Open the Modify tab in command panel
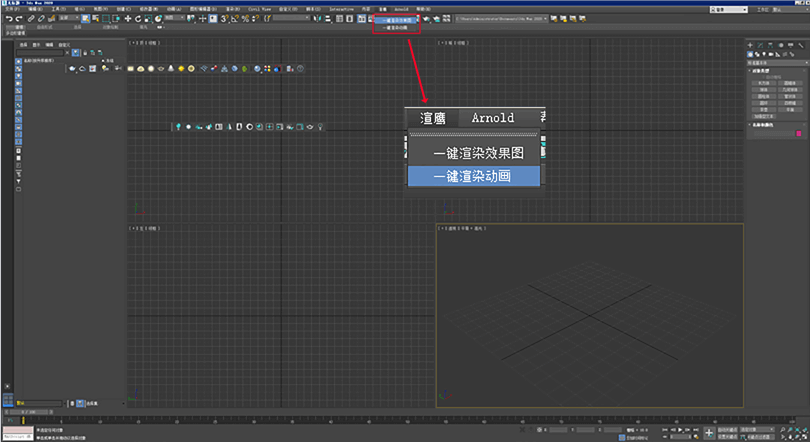Screen dimensions: 810x442 click(x=760, y=44)
